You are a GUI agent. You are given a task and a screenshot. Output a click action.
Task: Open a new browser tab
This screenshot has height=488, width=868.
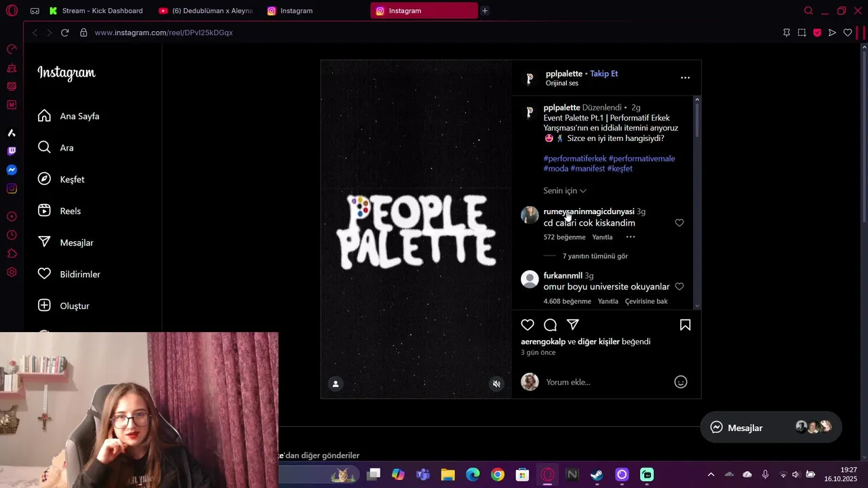484,11
